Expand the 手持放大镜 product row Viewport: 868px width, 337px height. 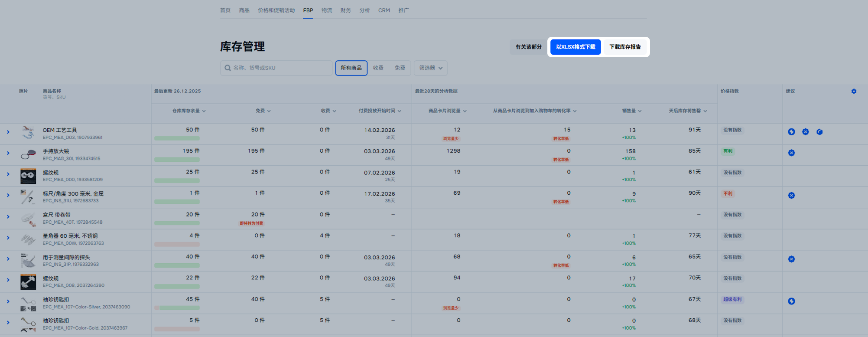(8, 153)
